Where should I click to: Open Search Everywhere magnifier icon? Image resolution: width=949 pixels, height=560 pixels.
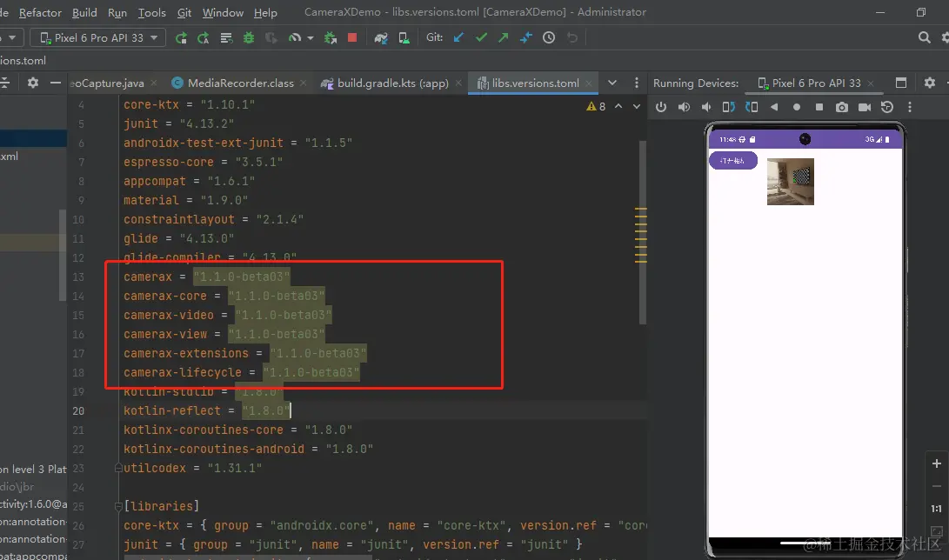click(924, 37)
